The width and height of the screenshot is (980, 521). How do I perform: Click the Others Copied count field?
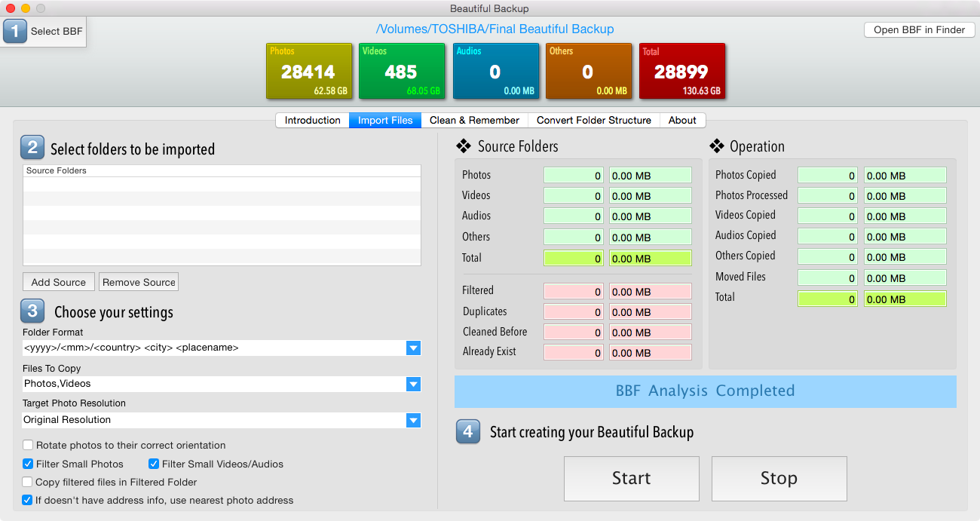click(828, 257)
